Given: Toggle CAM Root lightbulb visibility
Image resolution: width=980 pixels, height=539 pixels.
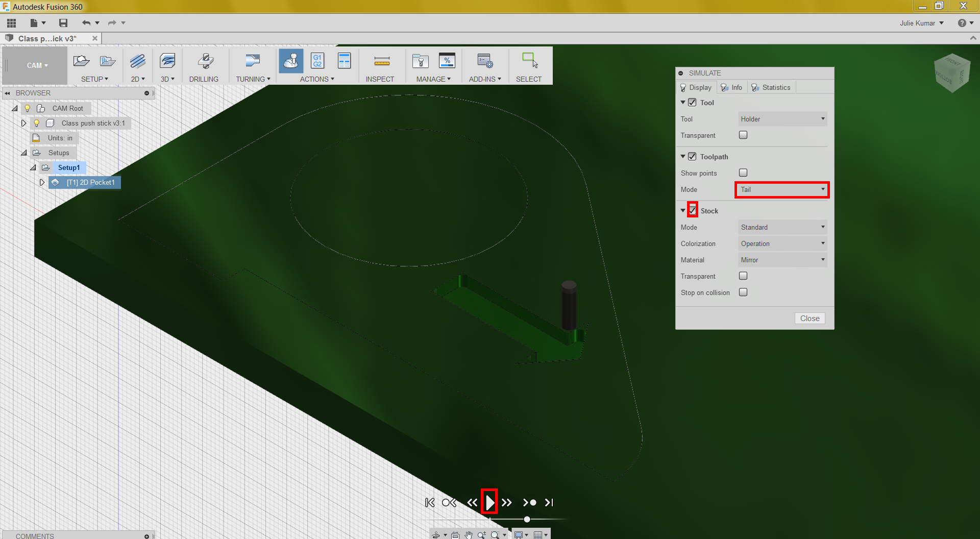Looking at the screenshot, I should (x=28, y=108).
